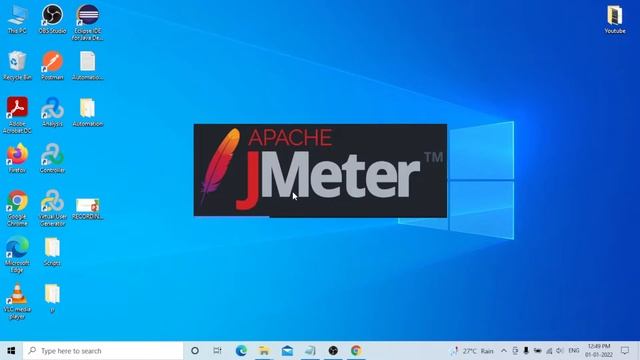Screen dimensions: 640x360
Task: Launch OBS Studio from desktop
Action: click(52, 19)
